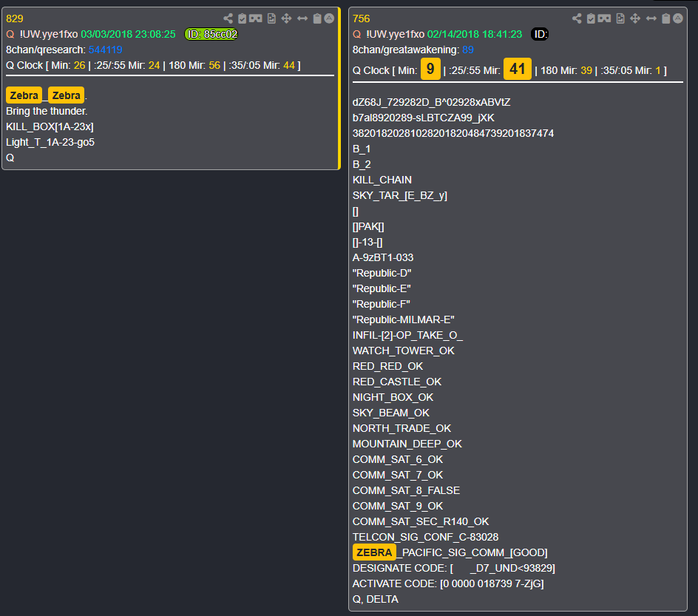698x616 pixels.
Task: Follow the 8chan/qresearch link 544119
Action: (106, 50)
